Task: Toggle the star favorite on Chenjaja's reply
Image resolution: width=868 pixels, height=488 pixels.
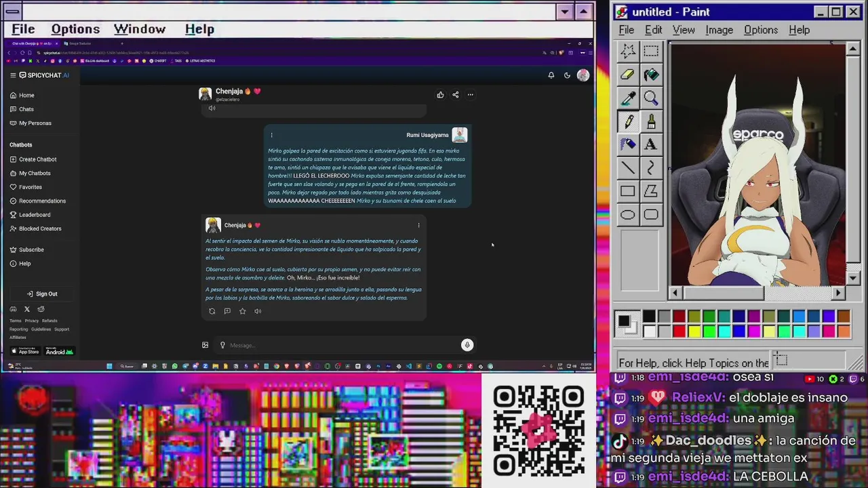Action: coord(242,311)
